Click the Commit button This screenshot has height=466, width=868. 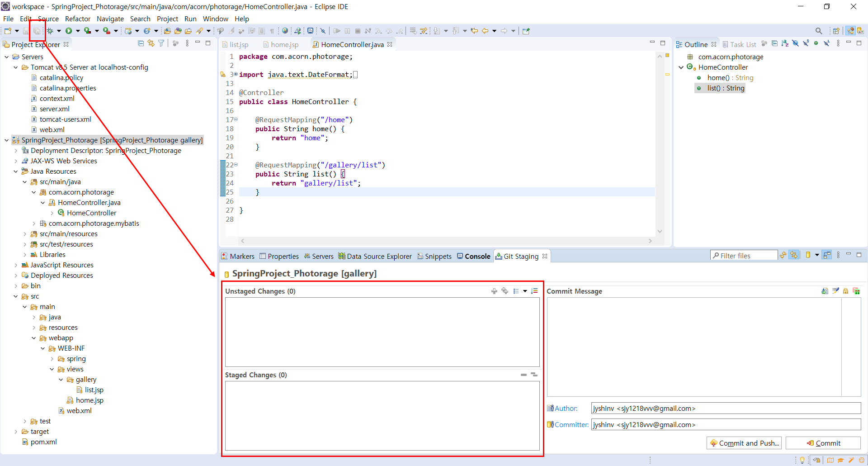point(823,443)
